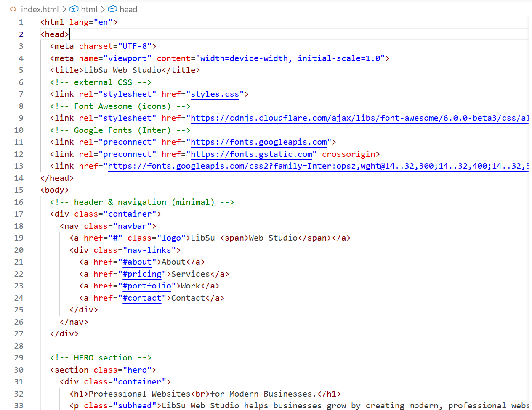Screen dimensions: 532x410
Task: Select line number 30 in the gutter
Action: pyautogui.click(x=19, y=370)
